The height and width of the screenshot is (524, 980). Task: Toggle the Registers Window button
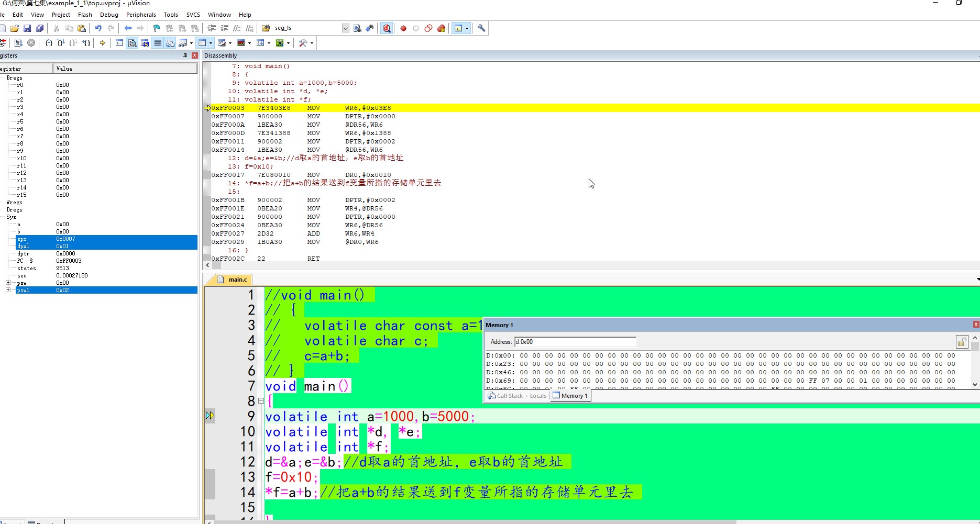point(158,43)
